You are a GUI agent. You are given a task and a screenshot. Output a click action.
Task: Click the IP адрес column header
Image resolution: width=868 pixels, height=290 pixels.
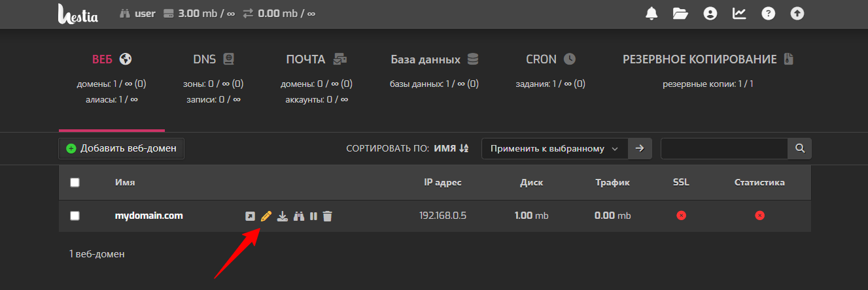click(x=443, y=183)
